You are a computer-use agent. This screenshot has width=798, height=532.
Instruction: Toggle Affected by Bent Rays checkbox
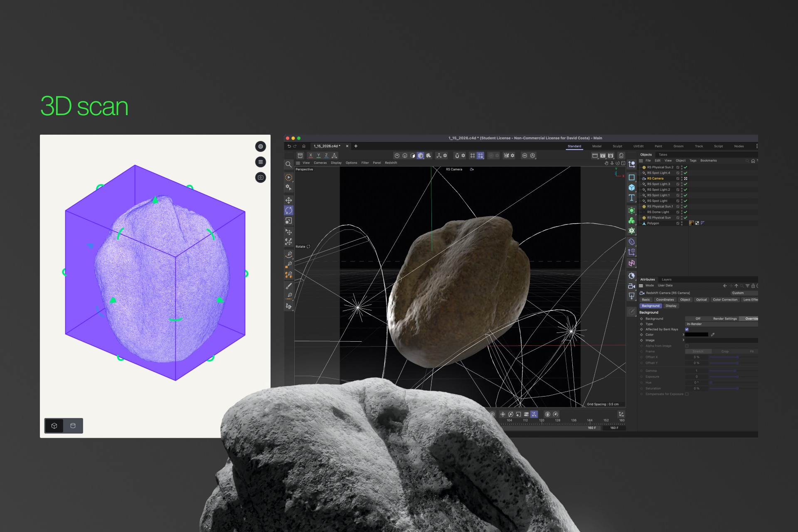pyautogui.click(x=687, y=330)
